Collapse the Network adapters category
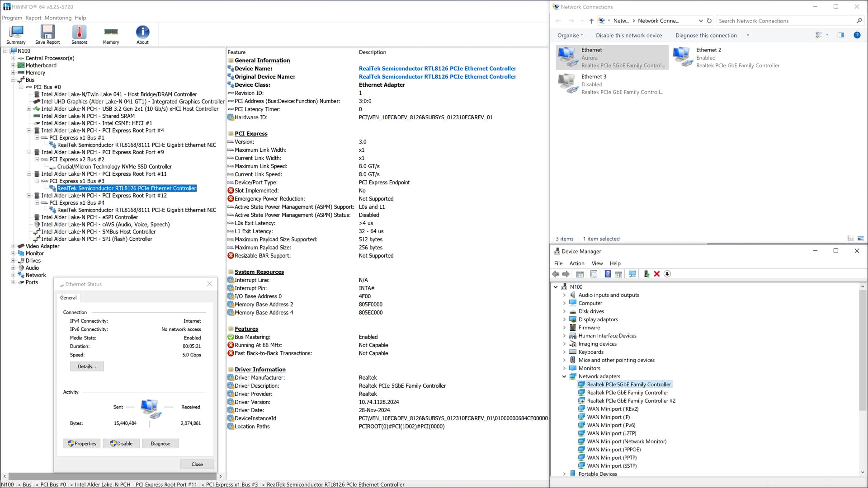Image resolution: width=868 pixels, height=488 pixels. click(564, 376)
